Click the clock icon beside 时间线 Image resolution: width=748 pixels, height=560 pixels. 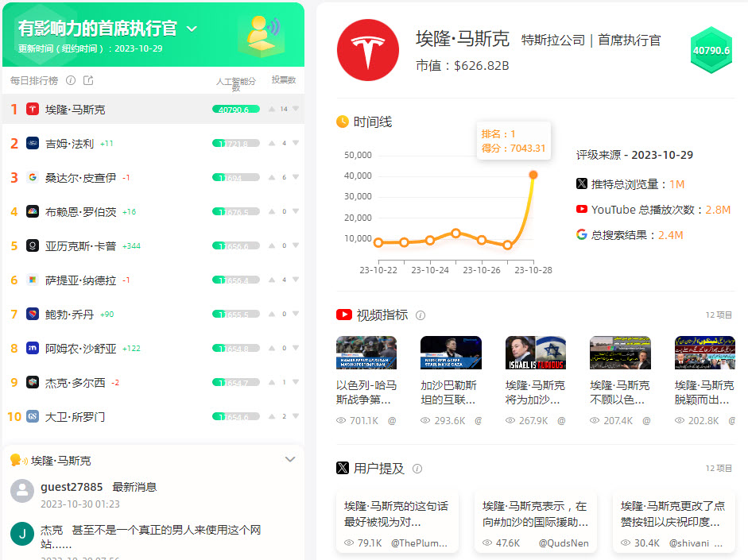pyautogui.click(x=343, y=122)
